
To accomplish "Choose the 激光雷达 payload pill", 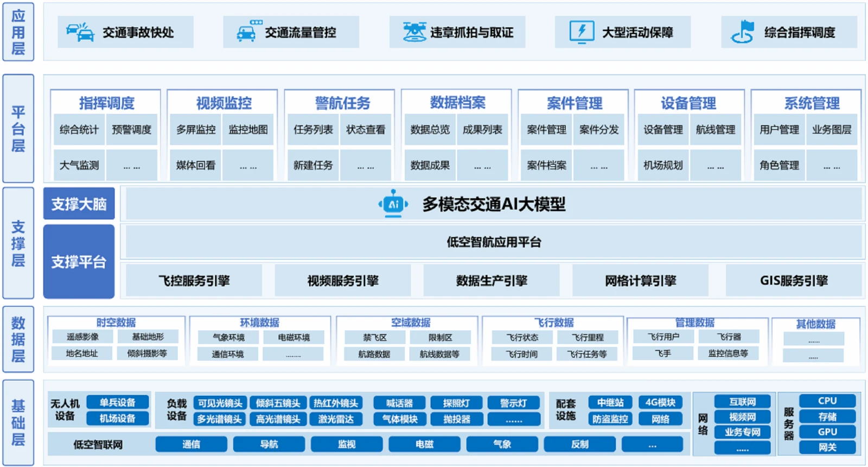I will (336, 419).
